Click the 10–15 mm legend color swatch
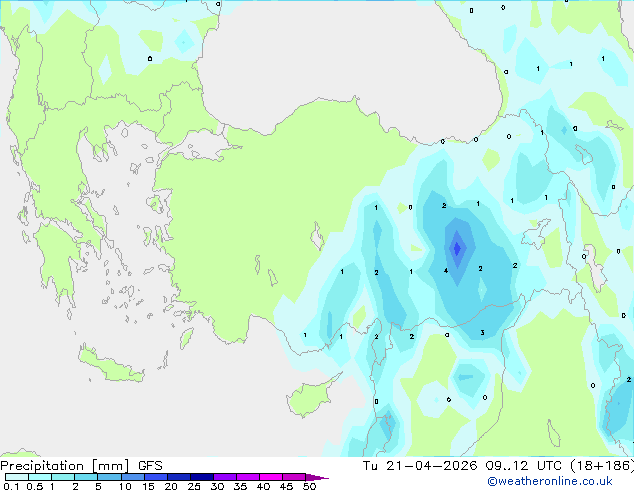 [x=132, y=477]
